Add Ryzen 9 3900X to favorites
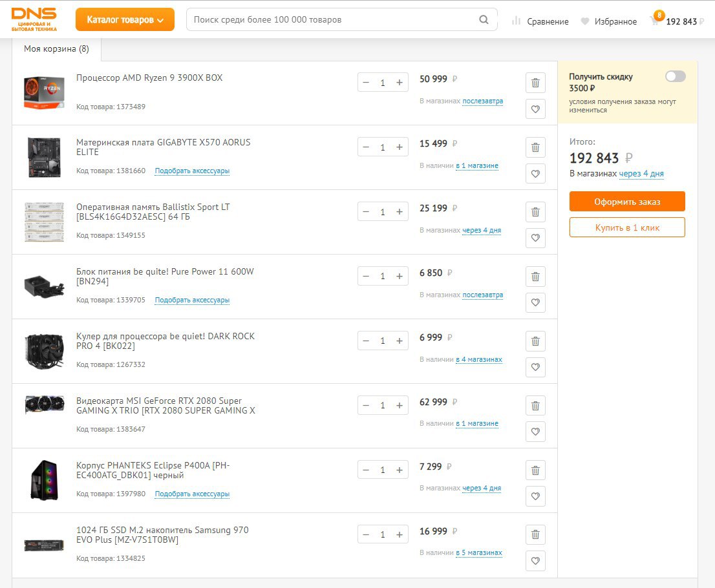715x588 pixels. point(535,109)
